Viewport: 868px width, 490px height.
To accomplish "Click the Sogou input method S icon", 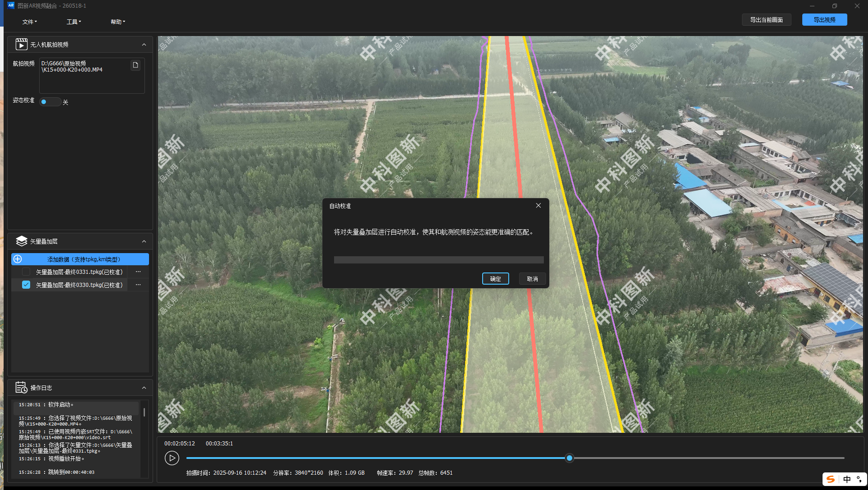I will tap(831, 479).
